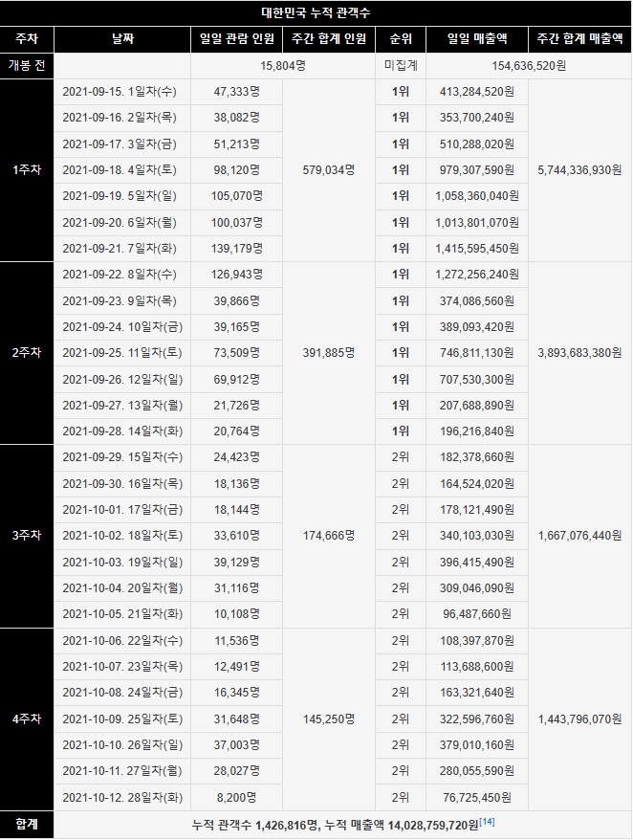Select week 4 total audience '145,250명'

coord(329,718)
